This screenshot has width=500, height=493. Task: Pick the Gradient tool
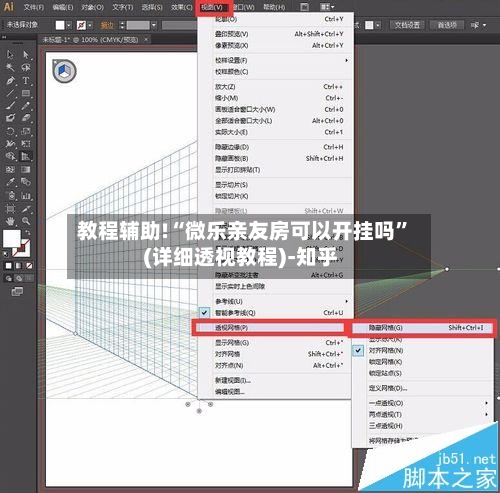tap(26, 169)
